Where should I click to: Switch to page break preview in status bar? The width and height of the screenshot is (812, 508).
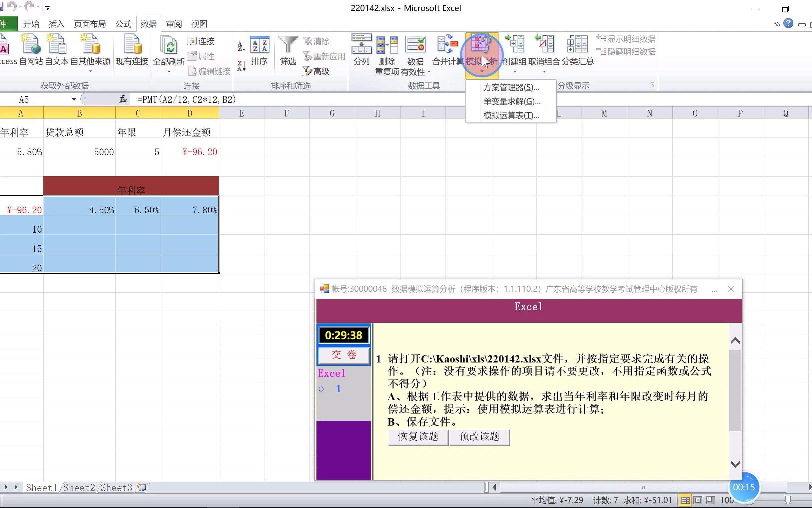tap(710, 500)
